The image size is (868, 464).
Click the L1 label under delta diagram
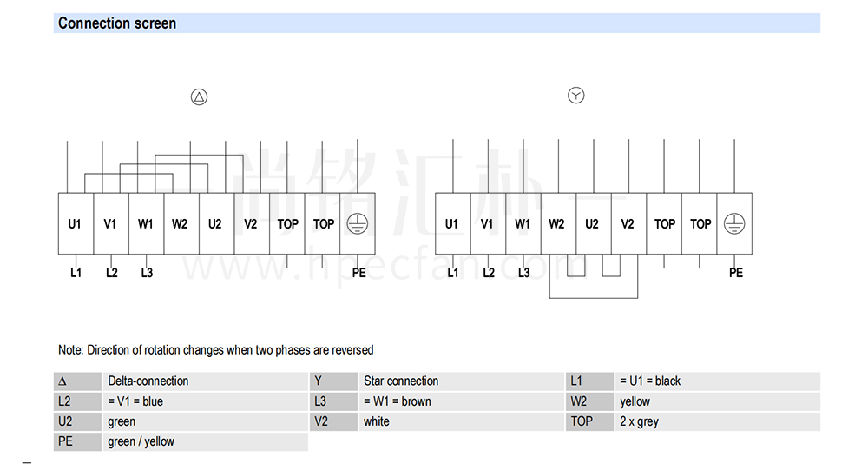(x=76, y=273)
